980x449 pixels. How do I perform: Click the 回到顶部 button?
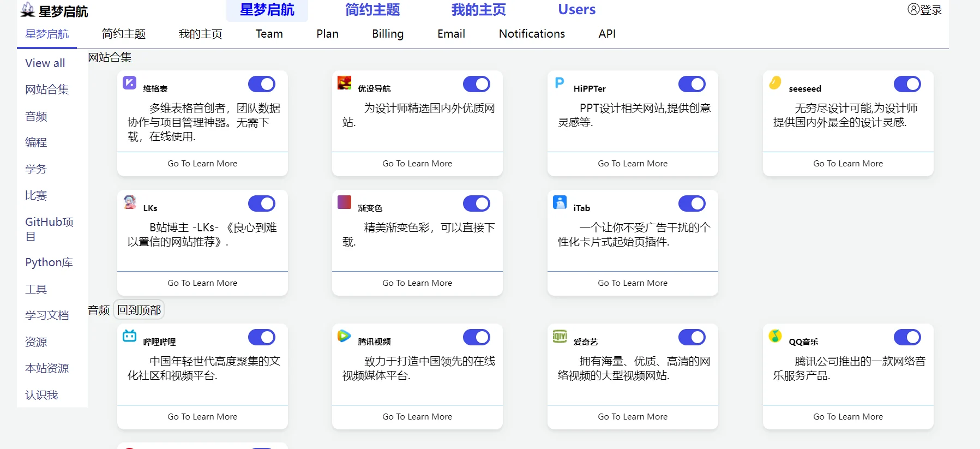(x=139, y=310)
